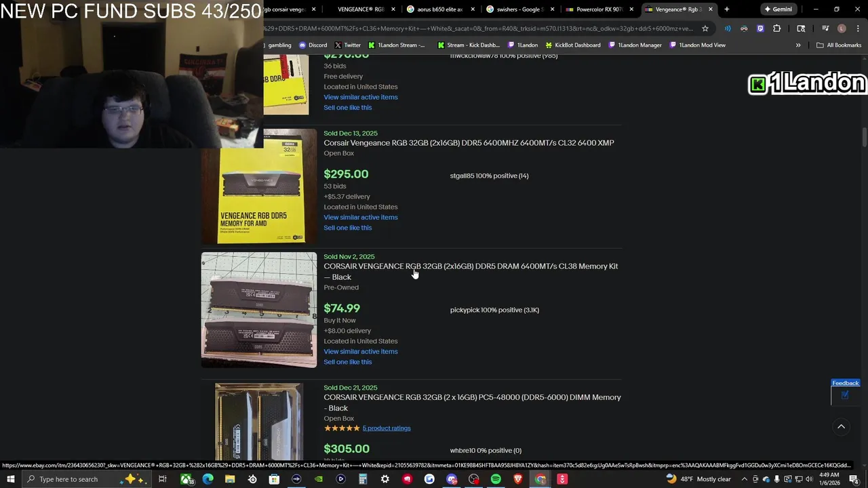Open the 1Landon Manager bookmark
Viewport: 868px width, 488px height.
[635, 45]
